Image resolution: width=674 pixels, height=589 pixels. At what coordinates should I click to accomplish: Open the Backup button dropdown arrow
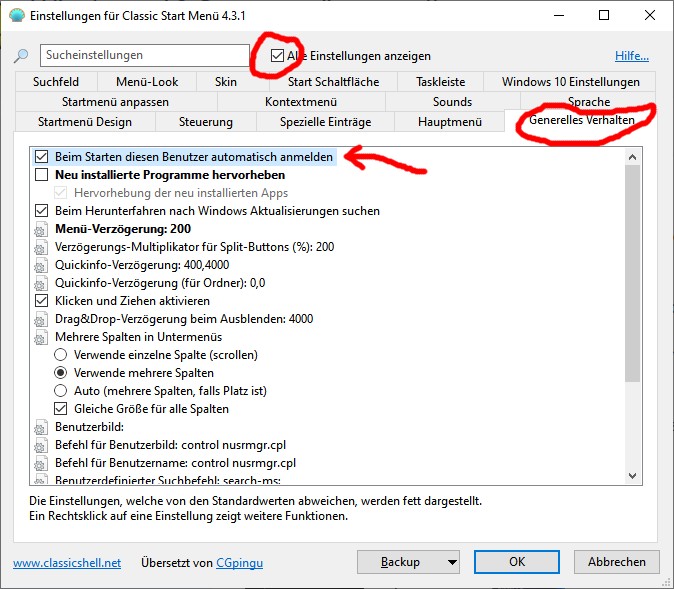(x=451, y=562)
